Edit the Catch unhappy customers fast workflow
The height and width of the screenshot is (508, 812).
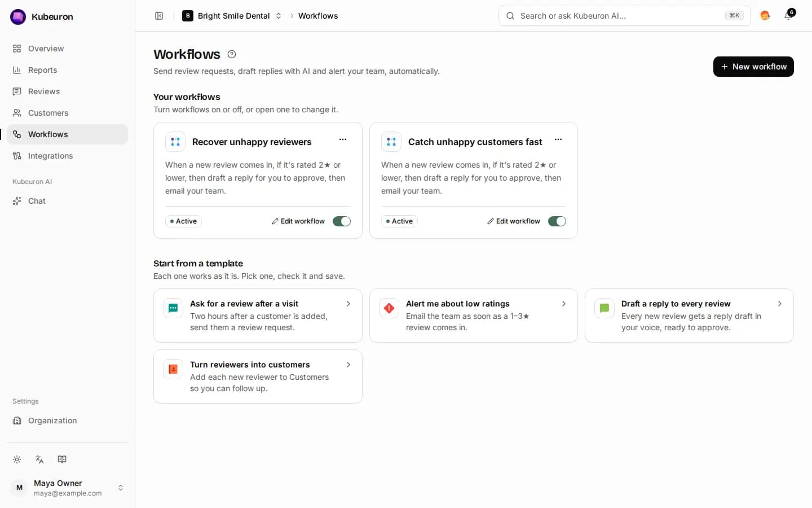pyautogui.click(x=514, y=221)
